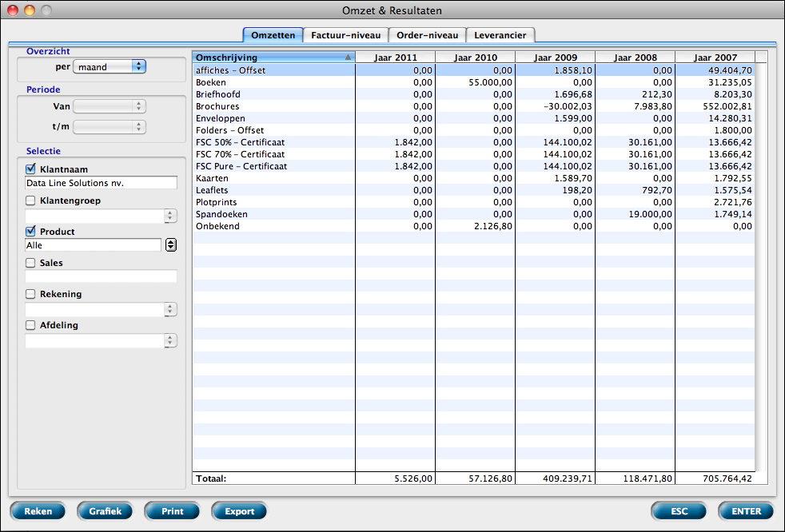The height and width of the screenshot is (532, 785).
Task: Open the Klantengroep dropdown
Action: tap(101, 216)
